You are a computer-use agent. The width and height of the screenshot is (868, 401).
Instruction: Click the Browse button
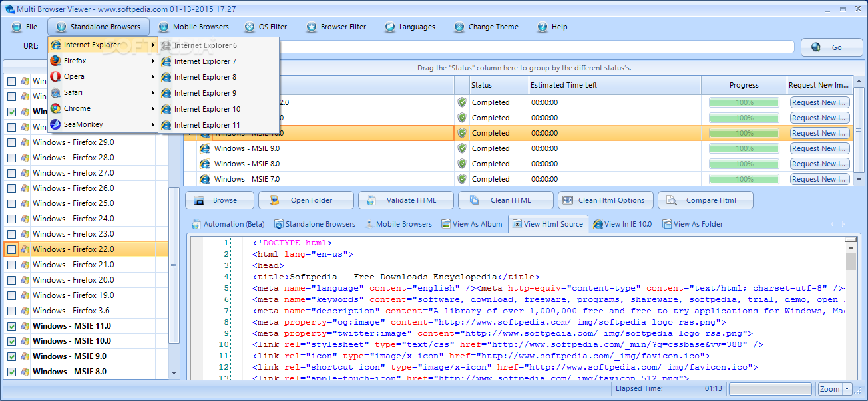point(219,200)
